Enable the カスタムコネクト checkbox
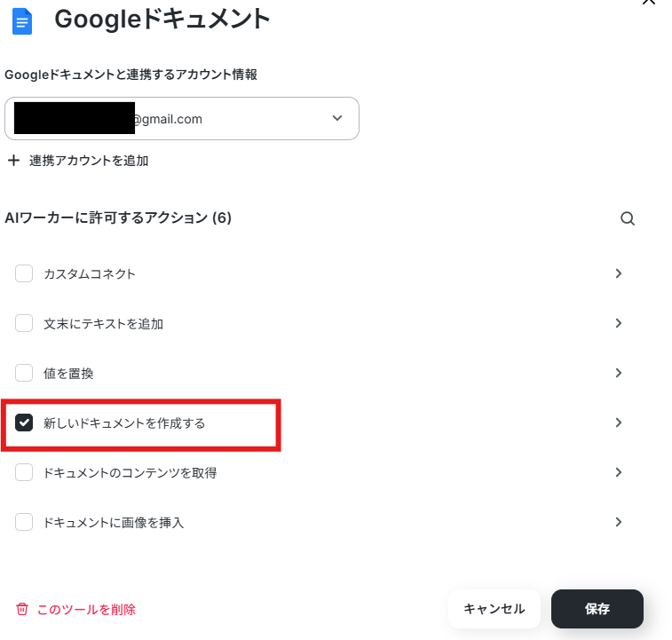The height and width of the screenshot is (640, 672). 24,273
